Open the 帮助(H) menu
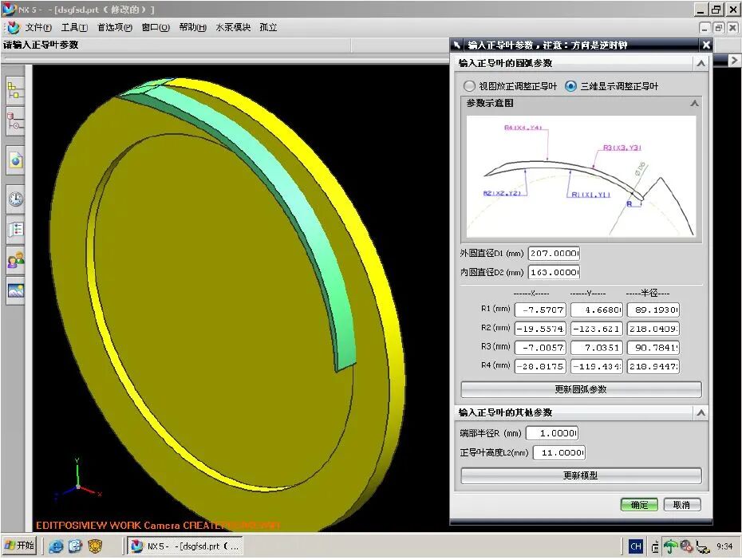 click(x=192, y=27)
